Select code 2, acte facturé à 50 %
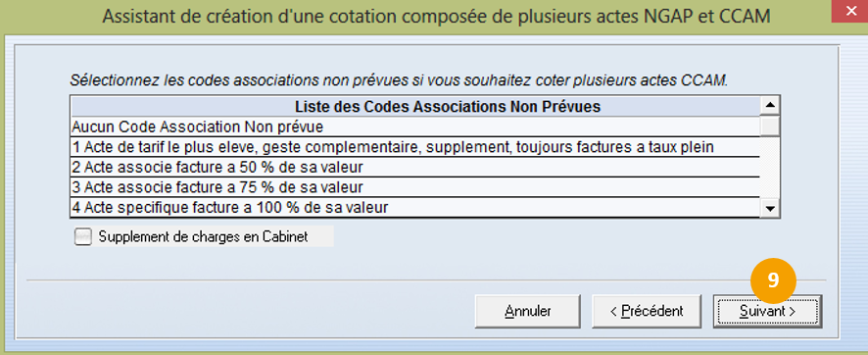868x355 pixels. point(415,168)
